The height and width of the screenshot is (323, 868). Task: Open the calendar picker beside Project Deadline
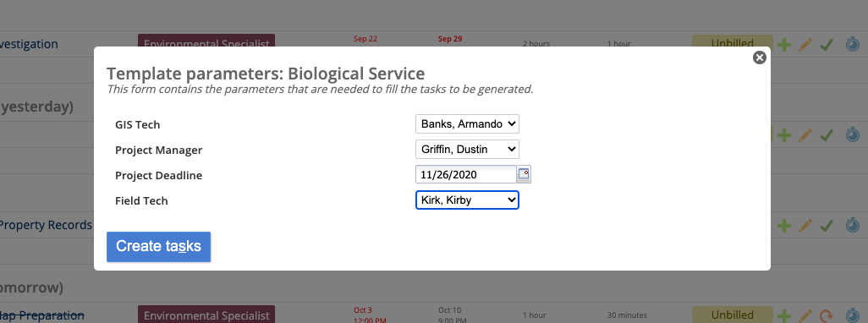pyautogui.click(x=524, y=175)
